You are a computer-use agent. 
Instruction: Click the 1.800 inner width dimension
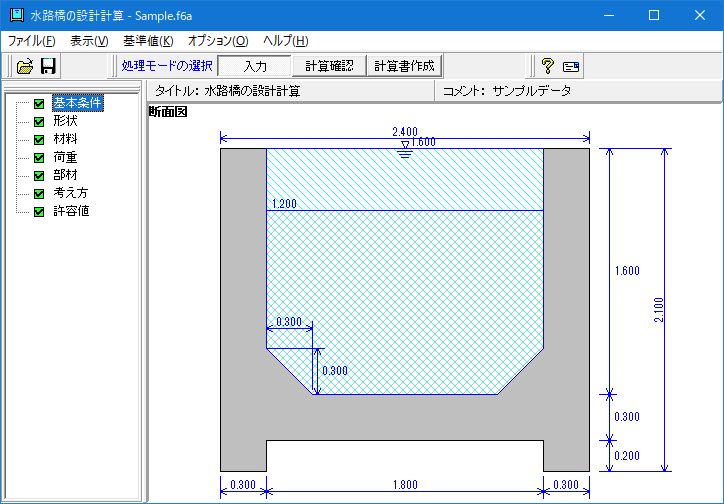coord(405,485)
